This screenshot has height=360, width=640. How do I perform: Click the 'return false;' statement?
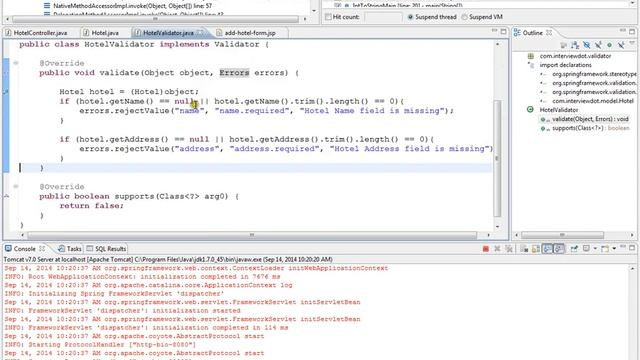[91, 206]
